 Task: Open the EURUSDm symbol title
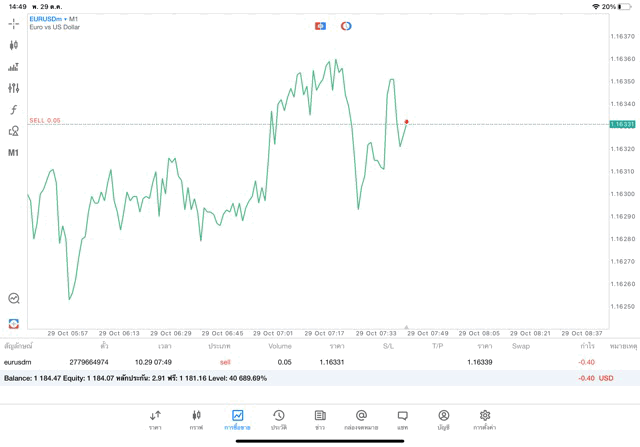click(x=49, y=18)
